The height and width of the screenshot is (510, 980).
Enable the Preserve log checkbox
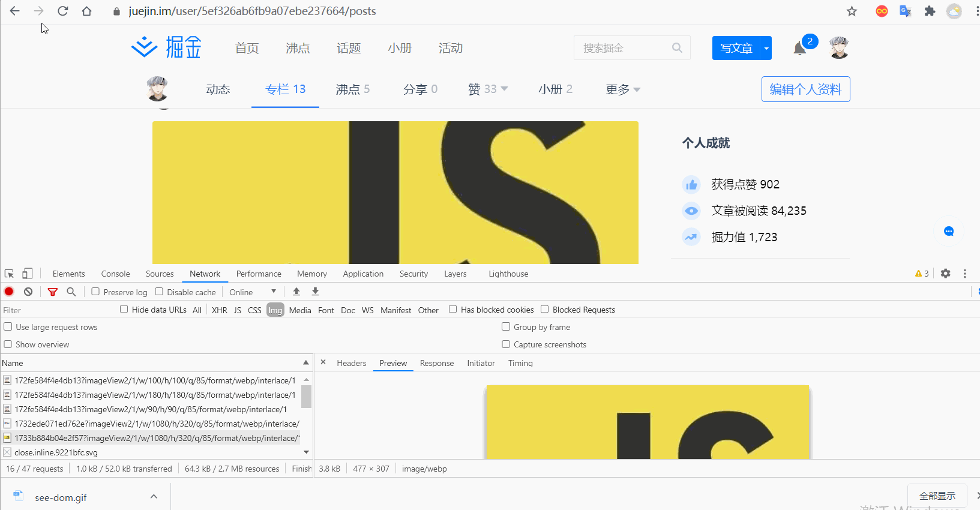pos(95,292)
